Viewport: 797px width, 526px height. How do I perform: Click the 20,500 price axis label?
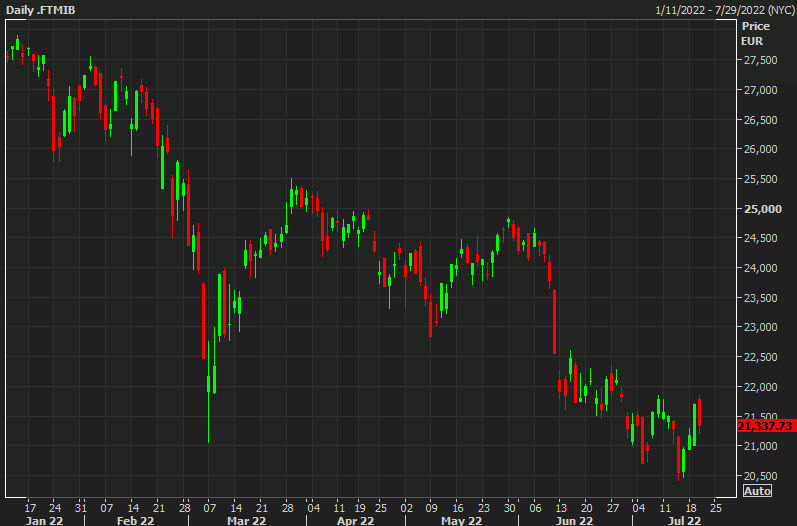[x=760, y=476]
